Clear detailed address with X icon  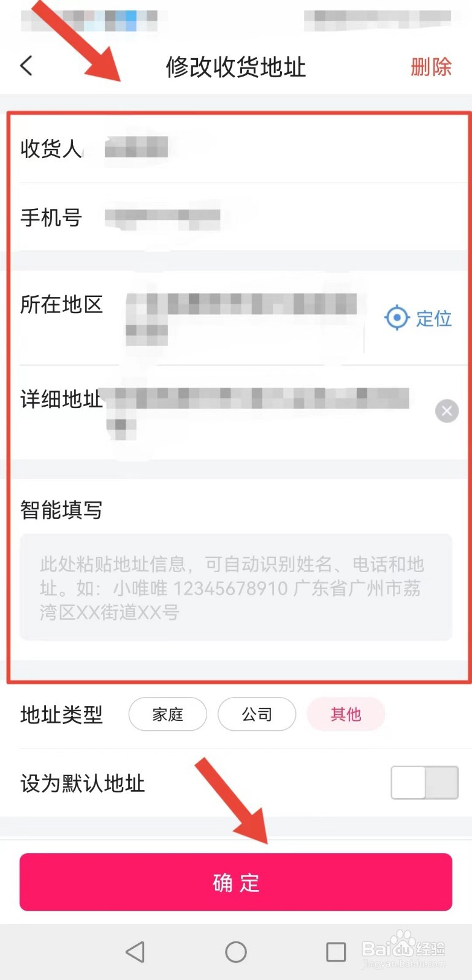447,411
